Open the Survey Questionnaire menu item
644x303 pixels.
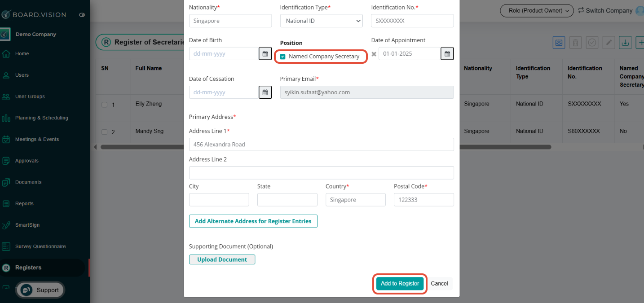tap(40, 246)
